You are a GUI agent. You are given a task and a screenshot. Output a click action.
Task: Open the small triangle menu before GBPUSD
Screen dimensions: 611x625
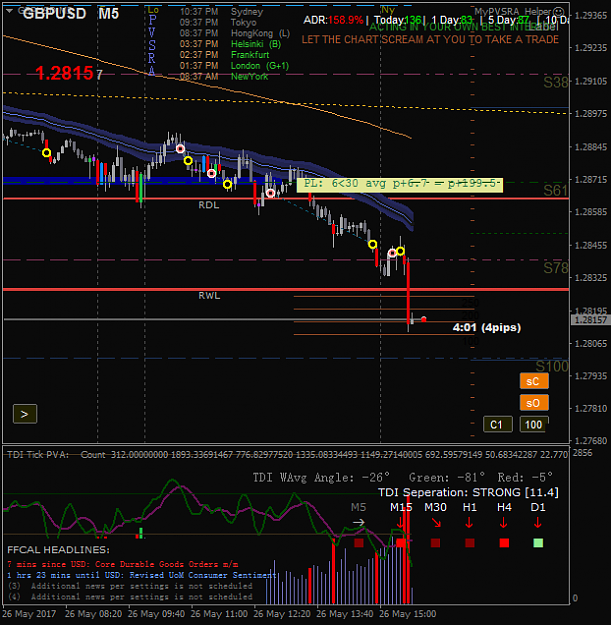(9, 11)
